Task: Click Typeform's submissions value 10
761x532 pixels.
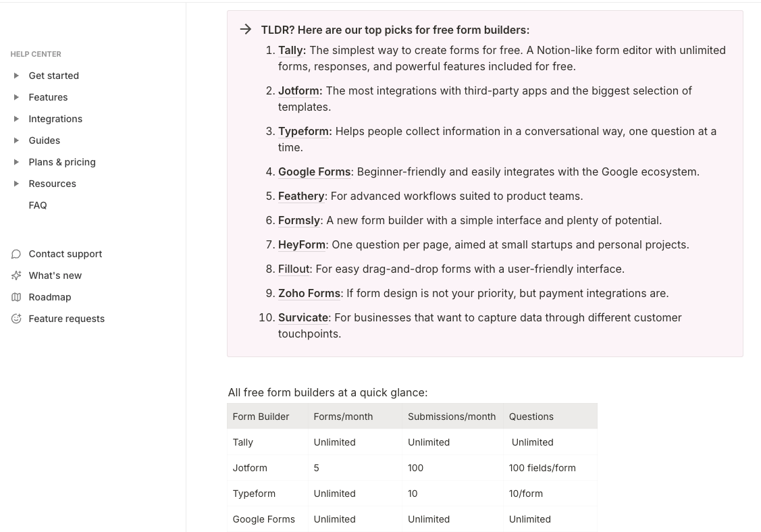Action: (453, 494)
